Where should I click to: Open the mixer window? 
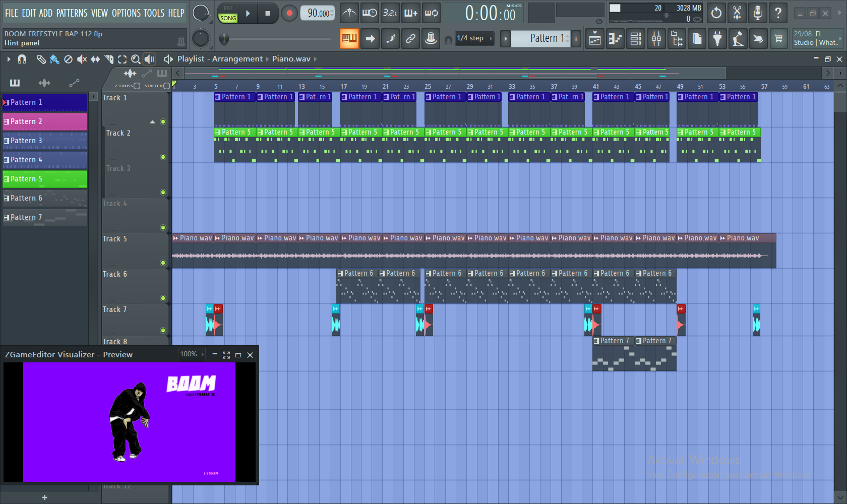point(656,39)
